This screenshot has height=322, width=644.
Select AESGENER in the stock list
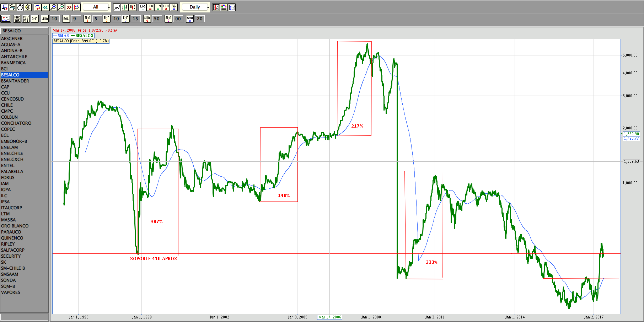24,39
